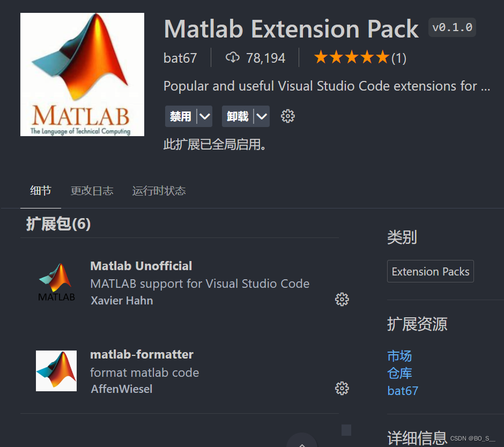Switch to the 运行时状态 runtime status tab
Image resolution: width=504 pixels, height=447 pixels.
(159, 191)
